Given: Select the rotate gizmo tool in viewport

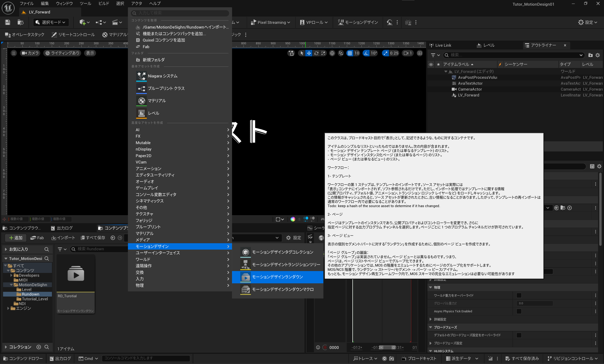Looking at the screenshot, I should 316,53.
